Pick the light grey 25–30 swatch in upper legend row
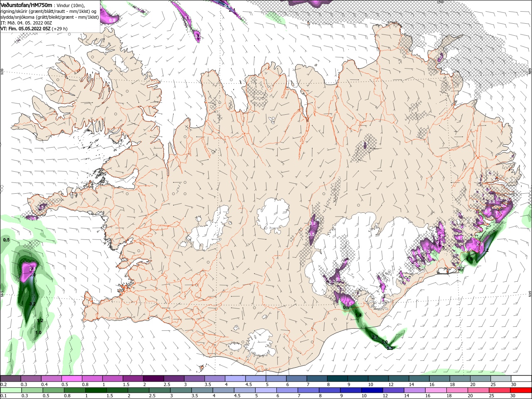Screen dimensions: 532x399 tap(501, 379)
